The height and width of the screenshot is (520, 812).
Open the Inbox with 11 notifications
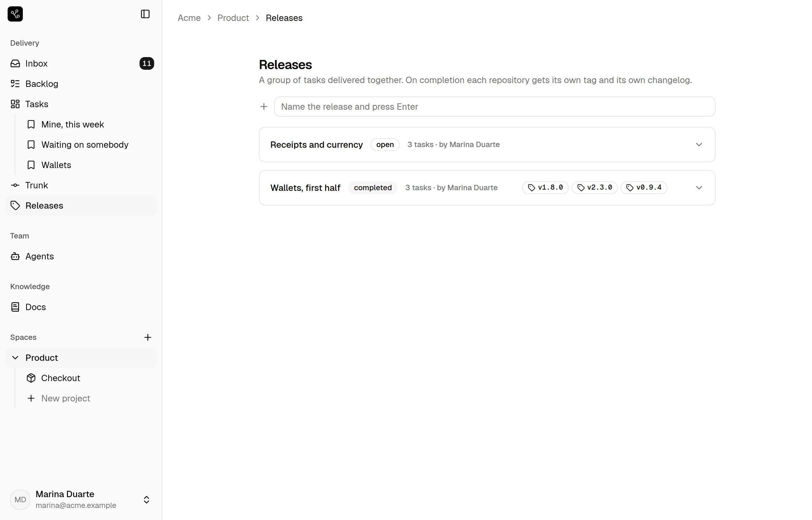pyautogui.click(x=81, y=63)
